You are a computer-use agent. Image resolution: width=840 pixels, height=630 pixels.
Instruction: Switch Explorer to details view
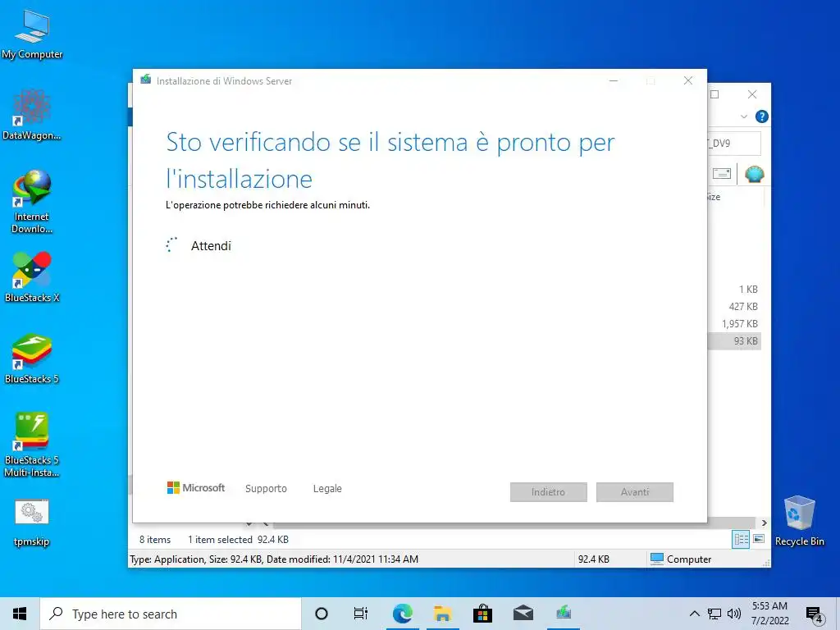click(741, 540)
